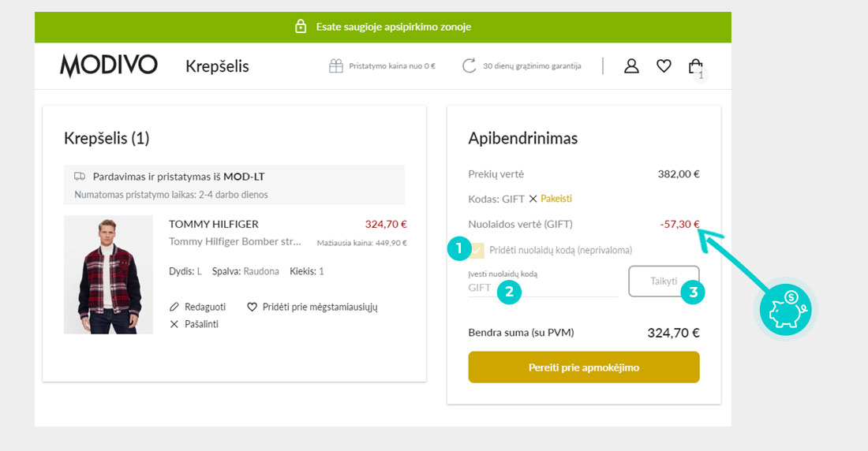Focus the discount code input field
Screen dimensions: 868x451
543,288
